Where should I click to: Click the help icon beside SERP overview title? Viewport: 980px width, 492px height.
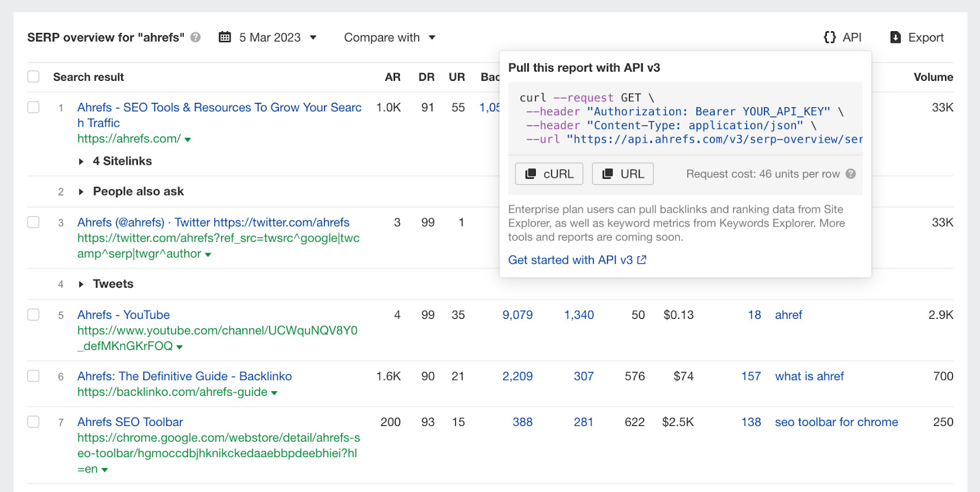(195, 37)
